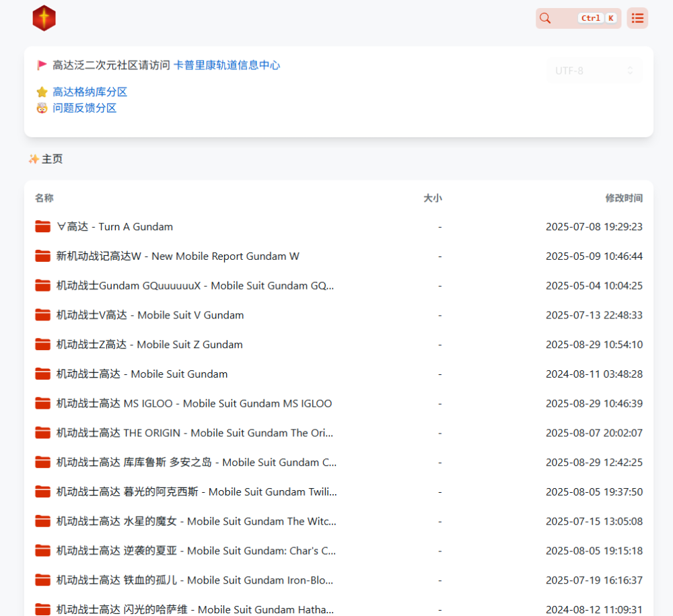The image size is (673, 616).
Task: Click folder icon for Mobile Suit V Gundam
Action: point(43,315)
